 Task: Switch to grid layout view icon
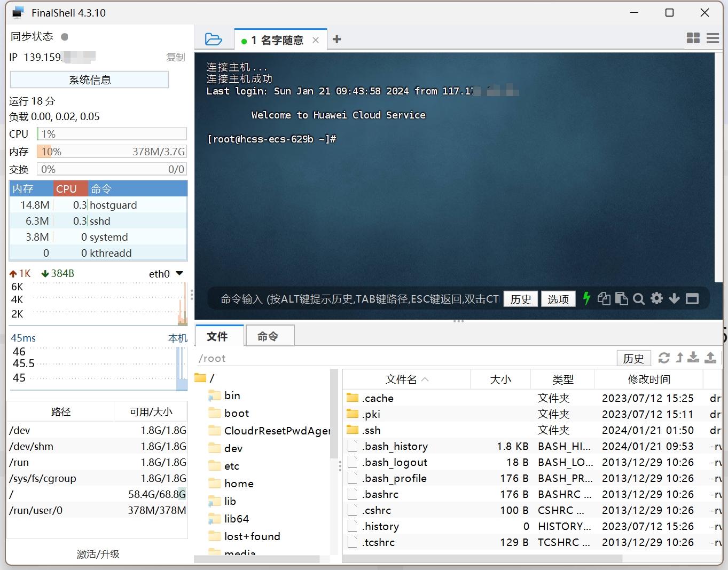tap(693, 38)
